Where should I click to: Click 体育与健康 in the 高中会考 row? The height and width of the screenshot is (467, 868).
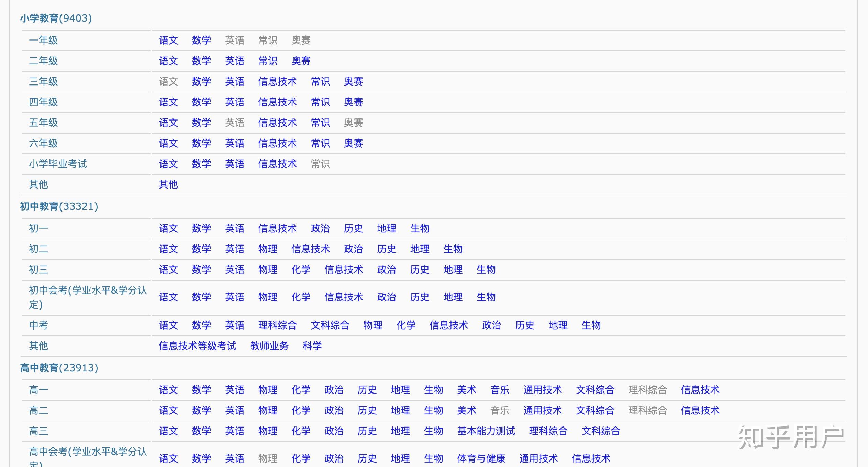pyautogui.click(x=481, y=458)
